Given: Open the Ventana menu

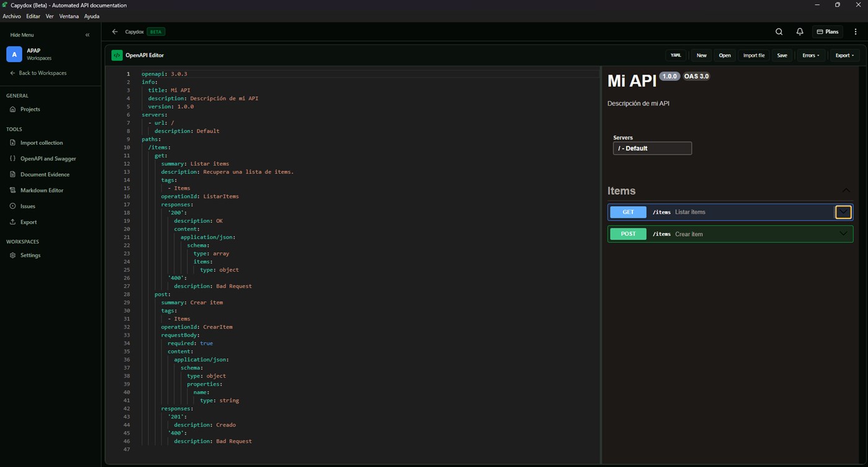Looking at the screenshot, I should [x=69, y=16].
